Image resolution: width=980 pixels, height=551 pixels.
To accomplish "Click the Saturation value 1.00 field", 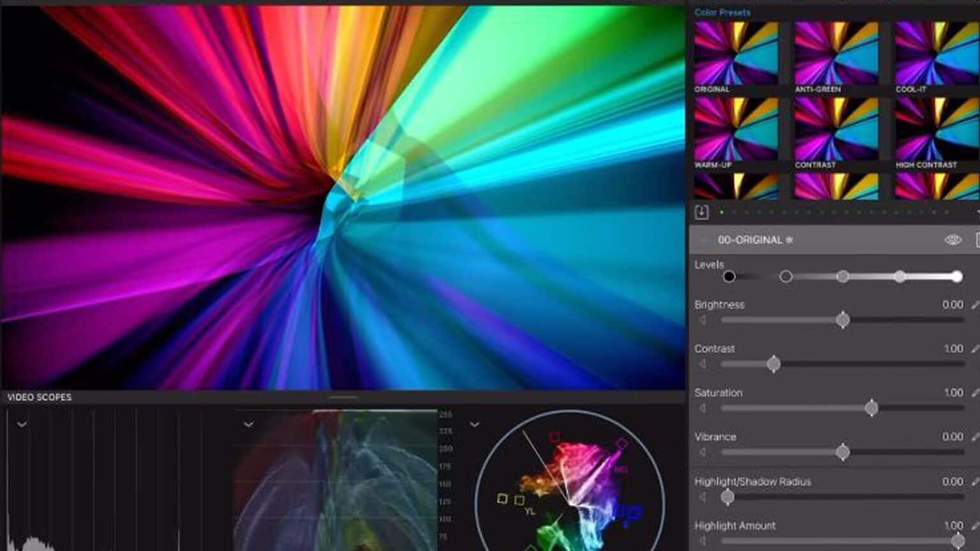I will 954,393.
